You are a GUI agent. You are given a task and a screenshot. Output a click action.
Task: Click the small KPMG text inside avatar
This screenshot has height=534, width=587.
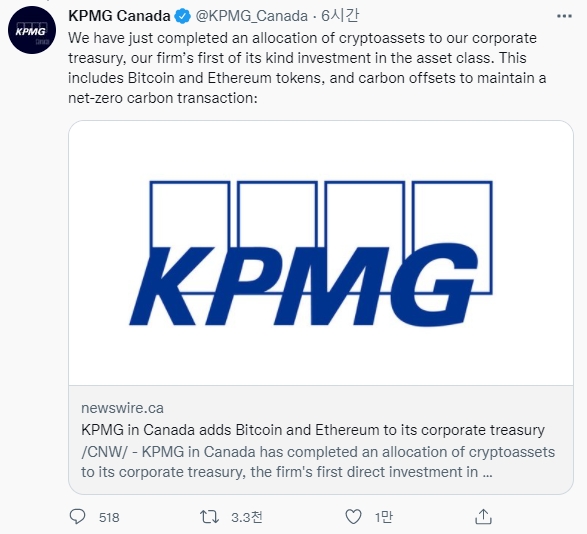tap(30, 32)
